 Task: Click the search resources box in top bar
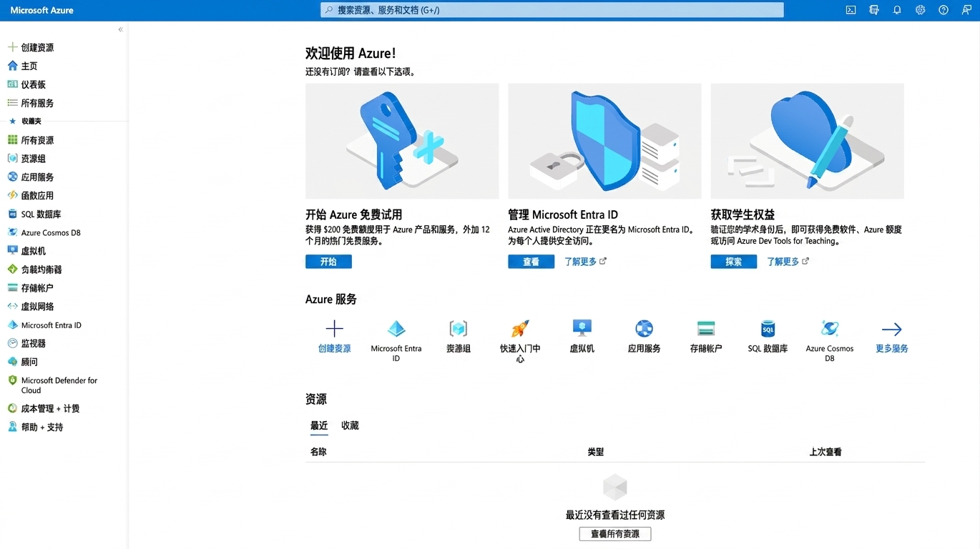552,10
